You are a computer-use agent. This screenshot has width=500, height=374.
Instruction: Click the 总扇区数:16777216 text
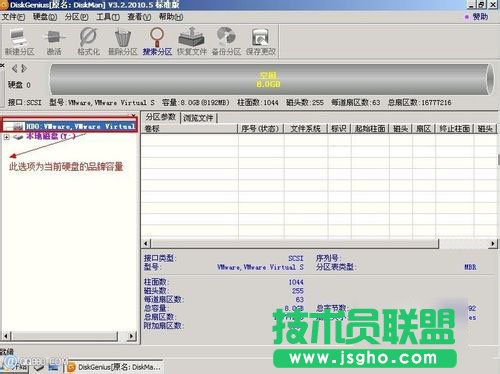click(419, 102)
